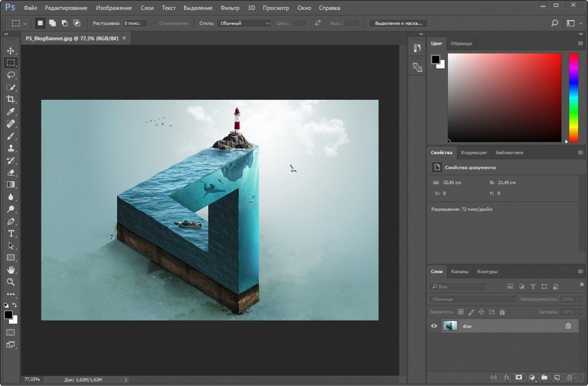Select the Horizontal Type tool
Screen dimensions: 588x386
click(11, 233)
